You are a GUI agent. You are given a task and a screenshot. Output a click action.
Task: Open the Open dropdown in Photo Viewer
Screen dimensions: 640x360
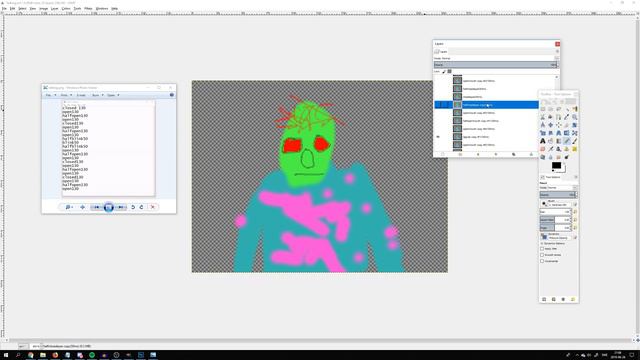[113, 95]
